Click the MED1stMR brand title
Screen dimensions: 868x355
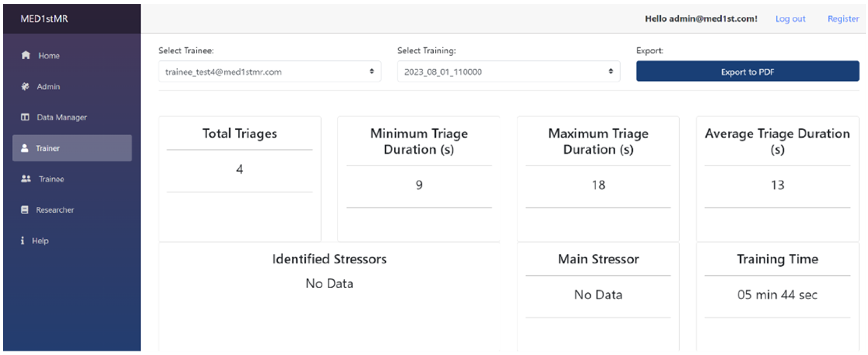44,19
